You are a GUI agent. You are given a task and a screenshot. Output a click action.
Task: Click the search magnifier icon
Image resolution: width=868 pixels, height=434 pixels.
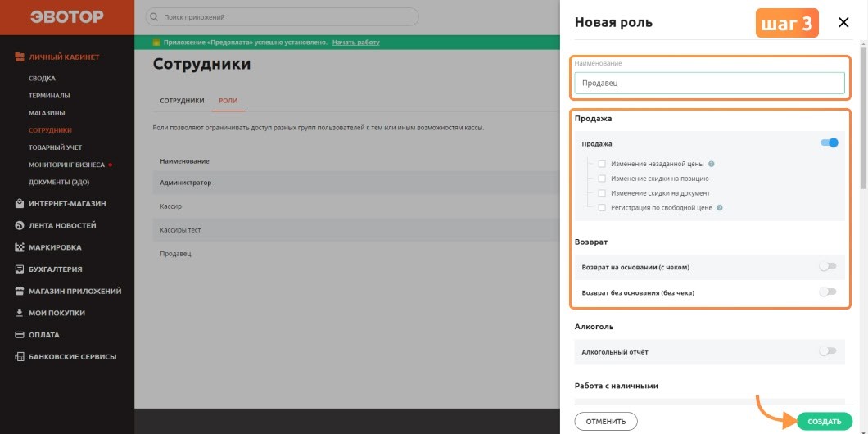point(155,17)
